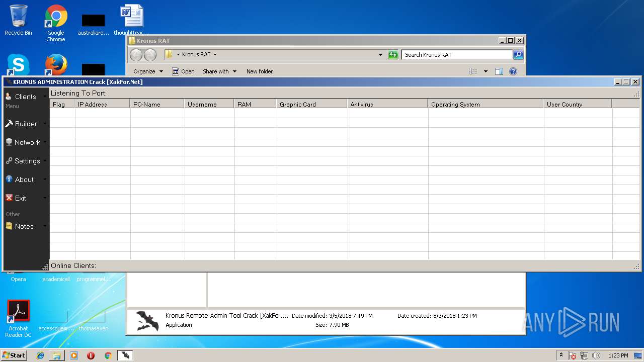Open the Notes item in sidebar
644x362 pixels.
(25, 226)
